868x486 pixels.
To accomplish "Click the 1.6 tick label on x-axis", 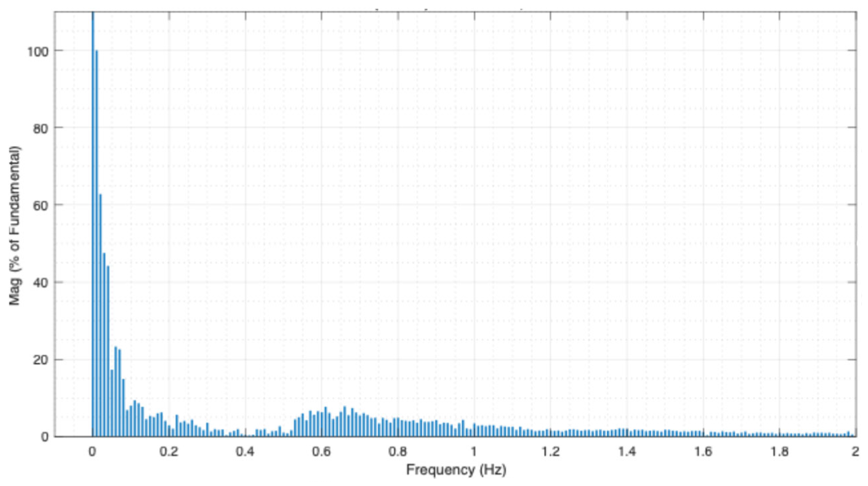I will click(703, 452).
